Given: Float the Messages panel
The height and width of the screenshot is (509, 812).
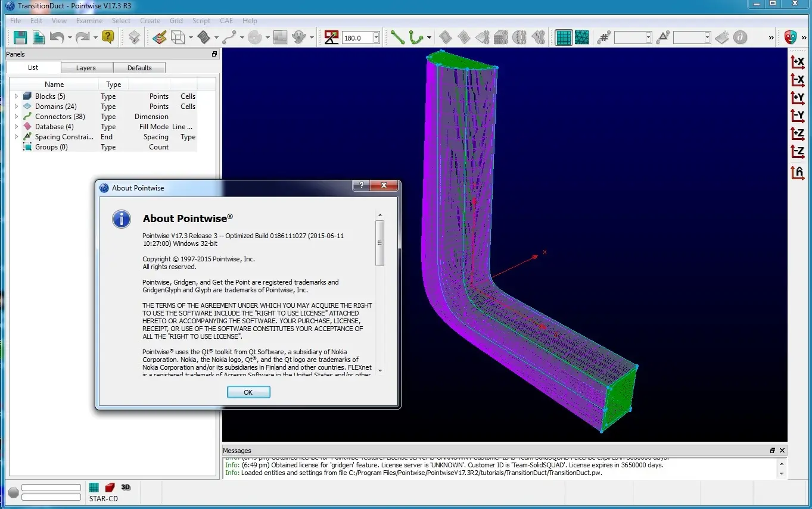Looking at the screenshot, I should tap(772, 451).
